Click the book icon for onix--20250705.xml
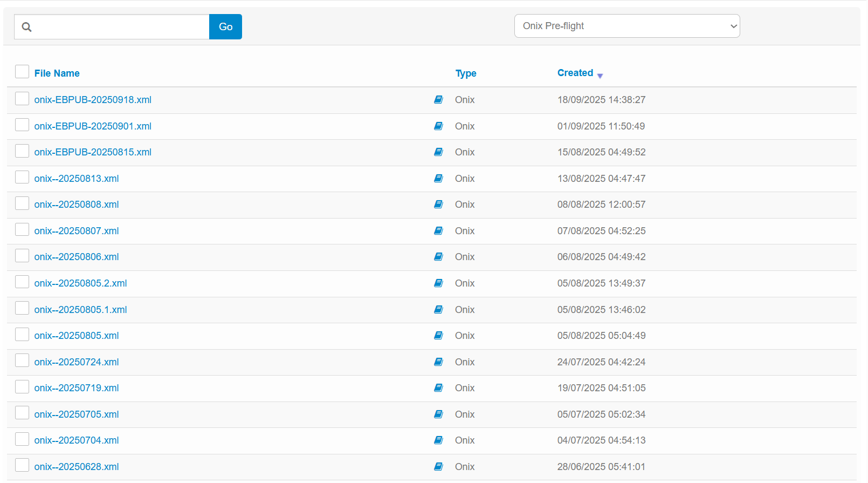 click(438, 414)
